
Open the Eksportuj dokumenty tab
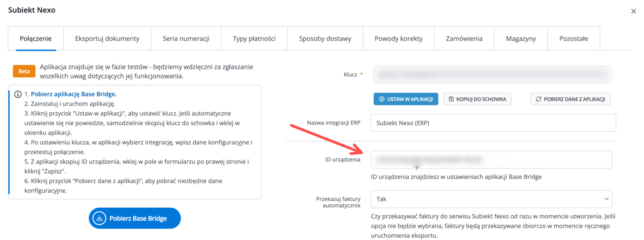click(107, 38)
